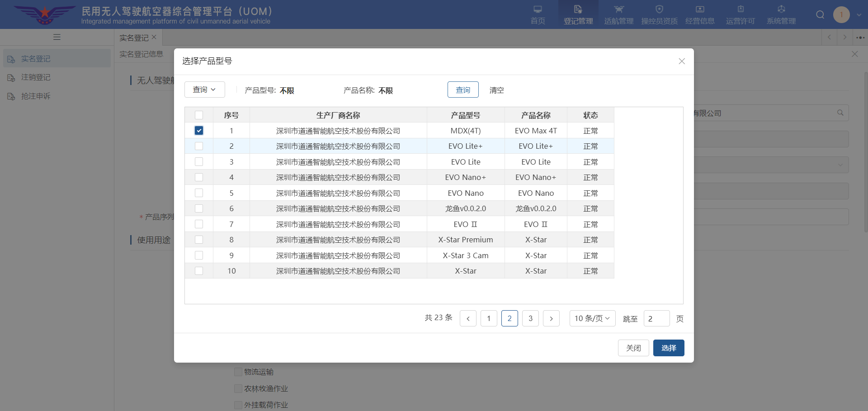868x411 pixels.
Task: Open 登记管理 in the top navigation
Action: click(578, 15)
